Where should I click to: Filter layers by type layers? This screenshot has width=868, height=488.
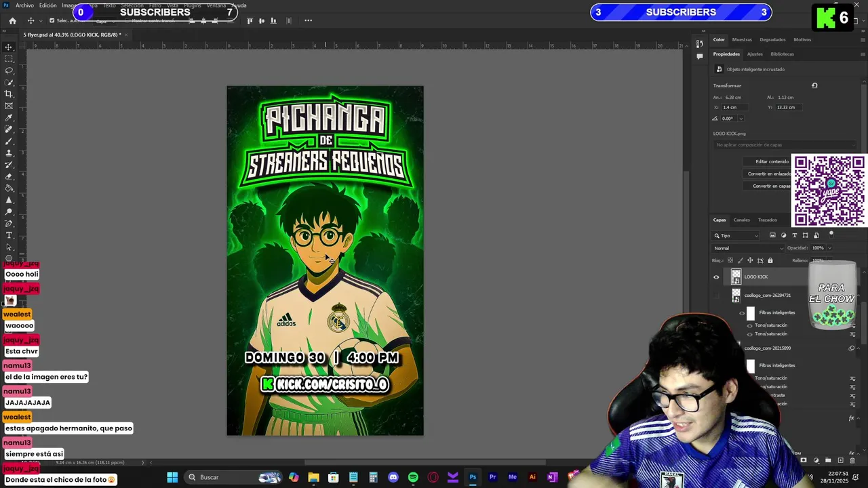coord(795,235)
